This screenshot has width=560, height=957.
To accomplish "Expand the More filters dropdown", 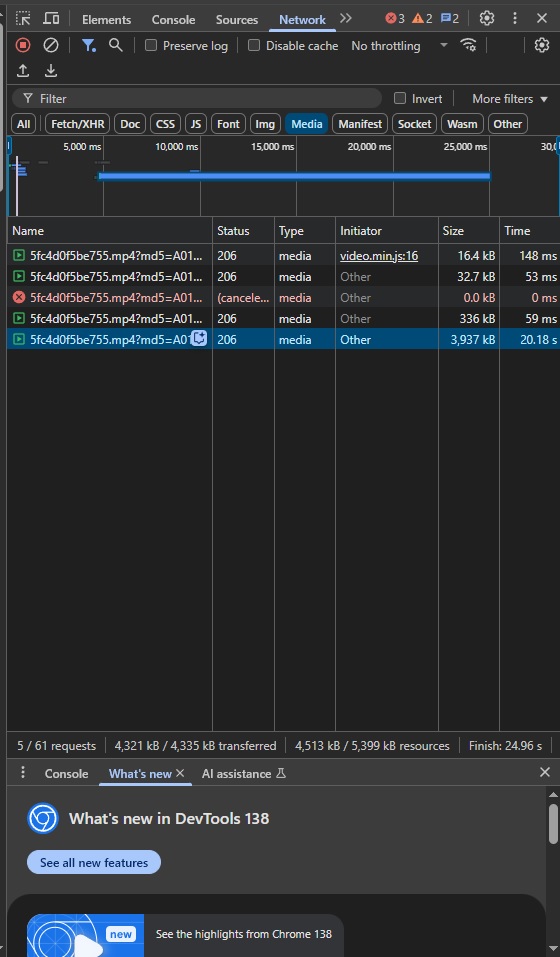I will click(x=510, y=99).
